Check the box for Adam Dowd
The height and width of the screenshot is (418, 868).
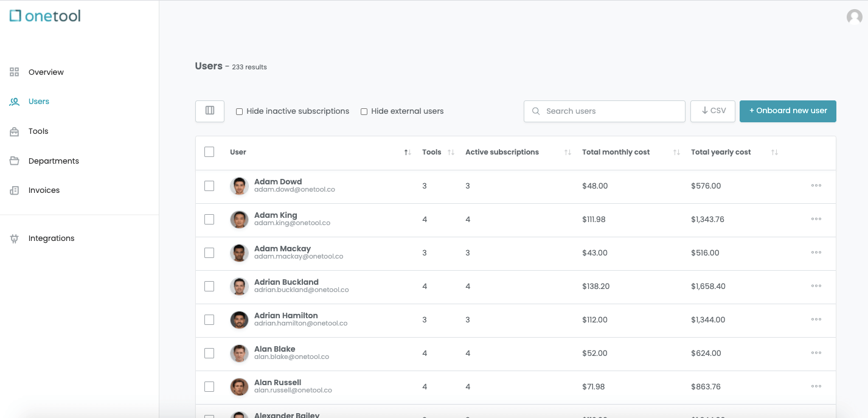209,186
